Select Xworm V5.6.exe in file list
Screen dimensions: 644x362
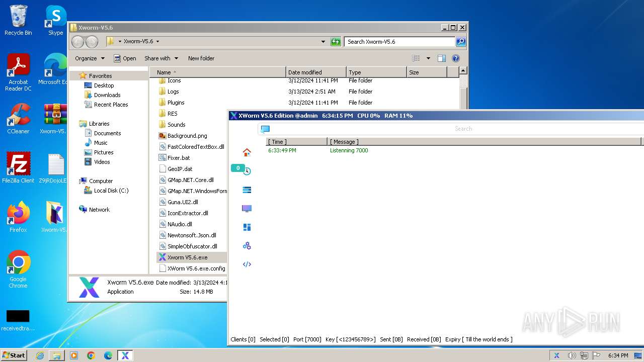click(x=187, y=257)
